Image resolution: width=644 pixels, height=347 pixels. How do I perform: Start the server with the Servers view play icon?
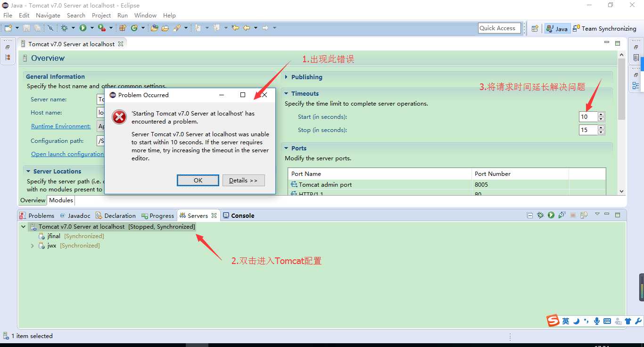(551, 215)
